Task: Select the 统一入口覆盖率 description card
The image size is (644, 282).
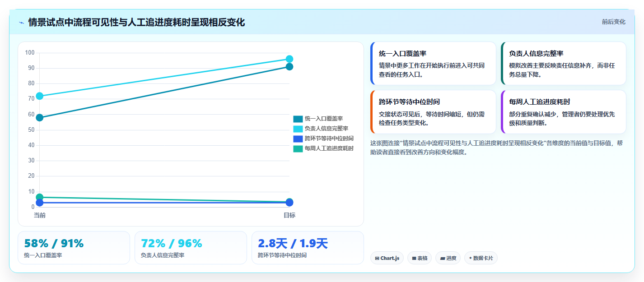Action: pyautogui.click(x=433, y=64)
